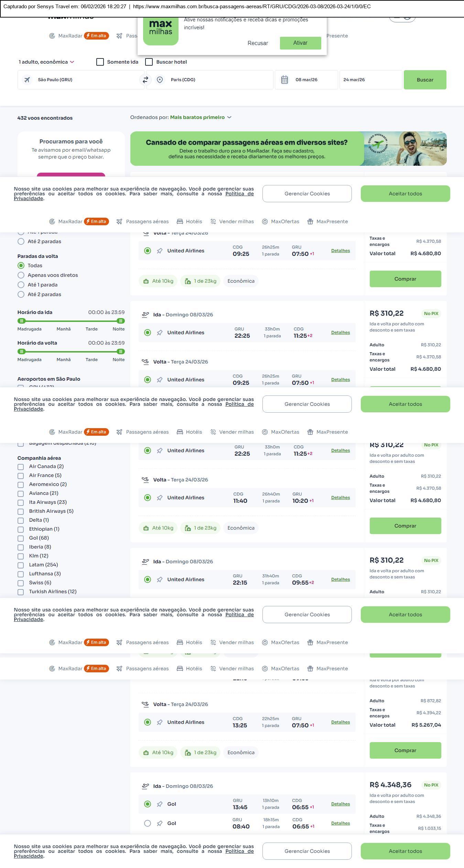Filter by Air France airline checkbox
Image resolution: width=464 pixels, height=868 pixels.
click(x=21, y=476)
